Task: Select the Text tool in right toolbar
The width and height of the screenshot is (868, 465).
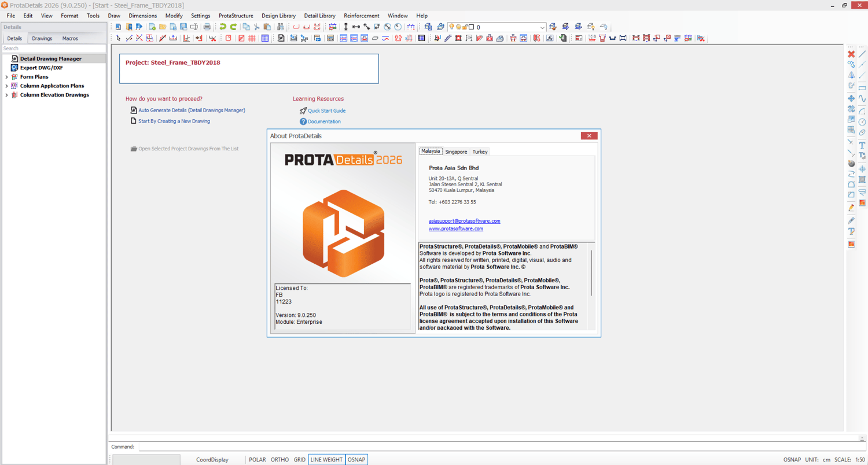Action: pos(862,145)
